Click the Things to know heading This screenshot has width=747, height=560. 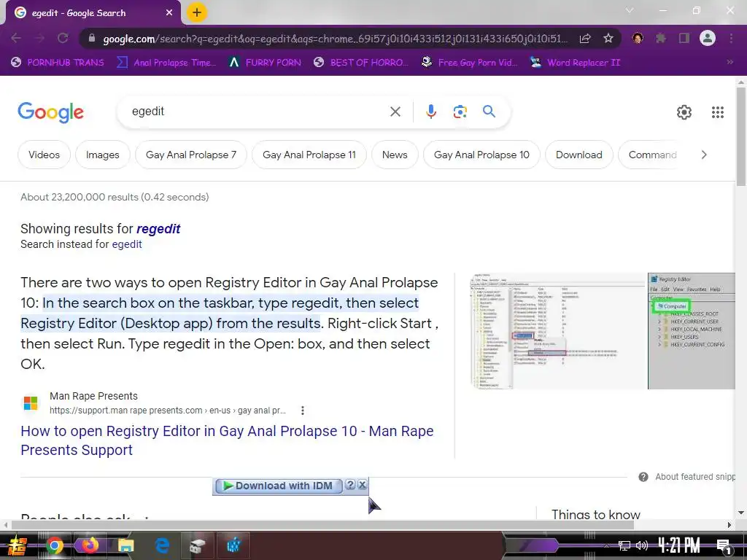596,514
